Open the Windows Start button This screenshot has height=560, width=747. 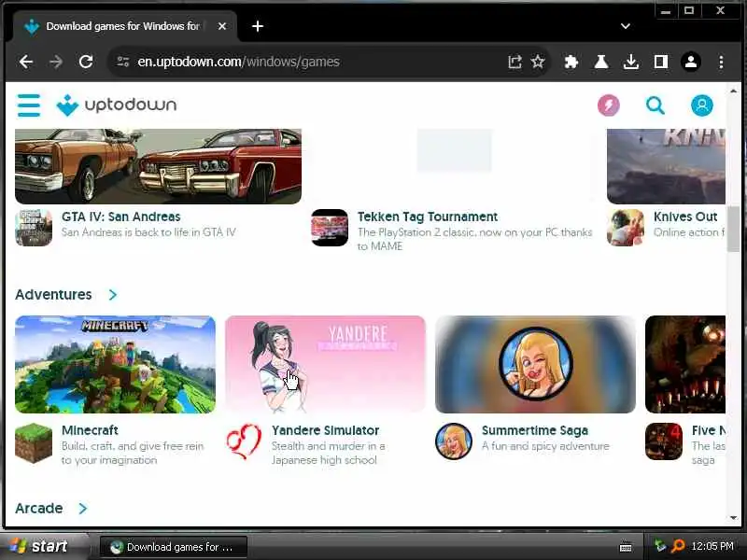45,547
